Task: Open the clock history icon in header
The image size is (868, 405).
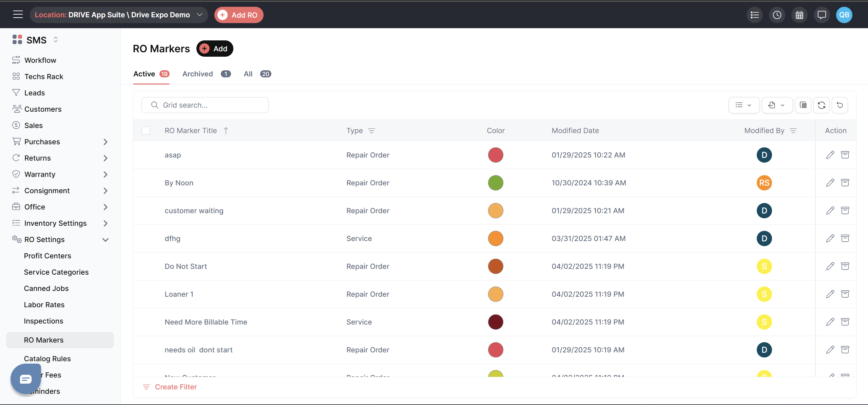Action: pyautogui.click(x=777, y=15)
